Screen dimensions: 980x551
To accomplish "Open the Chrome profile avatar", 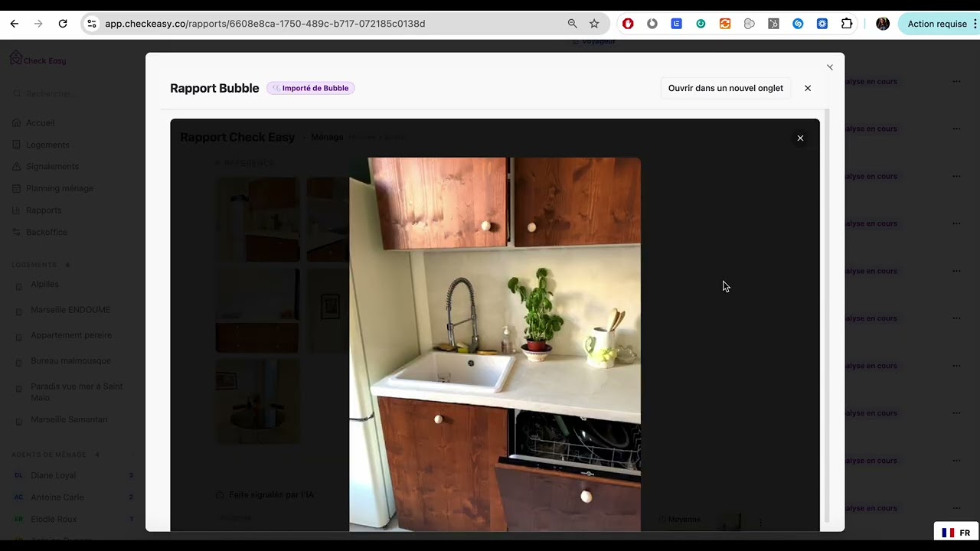I will point(883,24).
